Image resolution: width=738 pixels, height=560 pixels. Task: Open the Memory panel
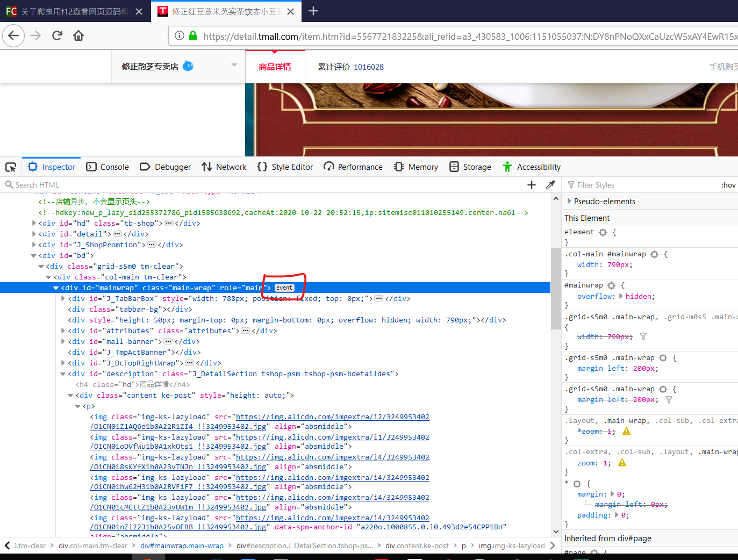[415, 167]
